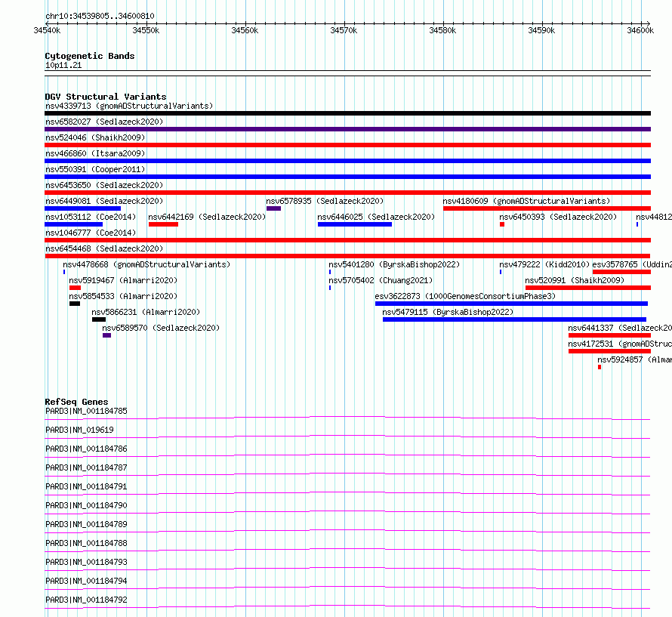This screenshot has height=617, width=672.
Task: Select the nsv6453650 (Sedlazeck2020) label
Action: [x=104, y=185]
